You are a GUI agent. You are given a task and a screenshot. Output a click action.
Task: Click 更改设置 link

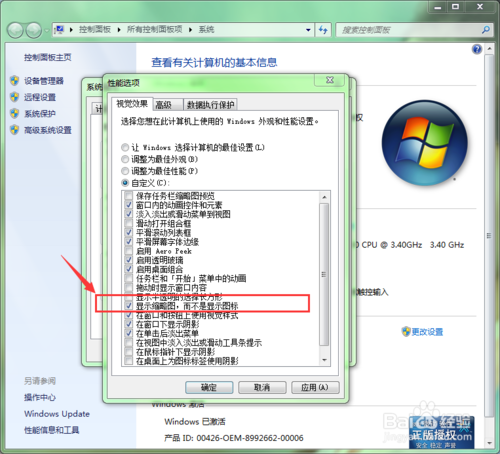coord(427,332)
